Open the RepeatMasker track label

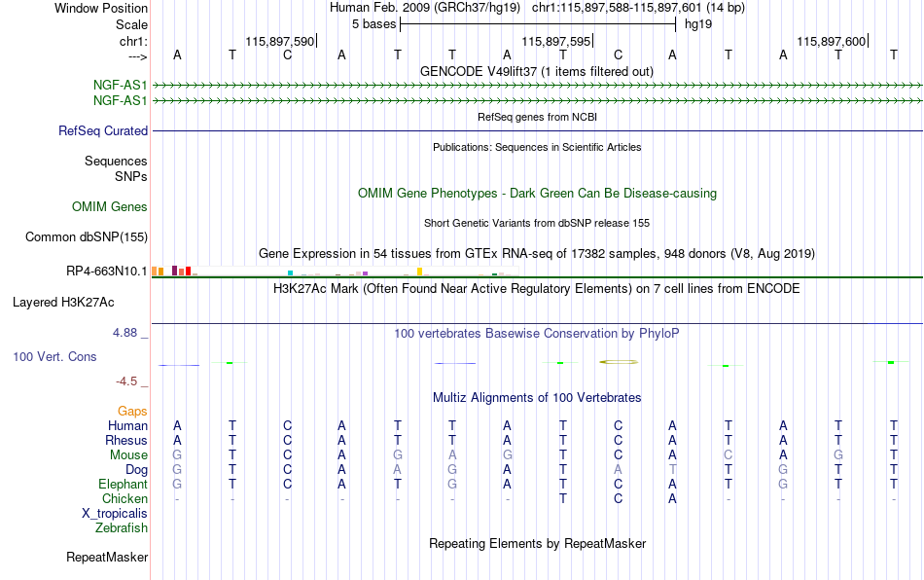click(x=107, y=557)
